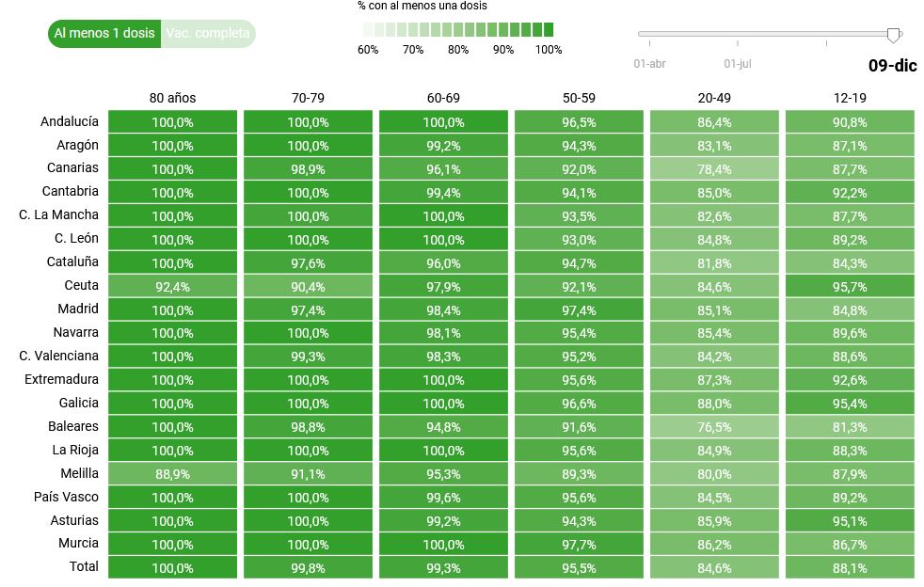924x587 pixels.
Task: Click the Total row 70-79 cell
Action: tap(308, 567)
